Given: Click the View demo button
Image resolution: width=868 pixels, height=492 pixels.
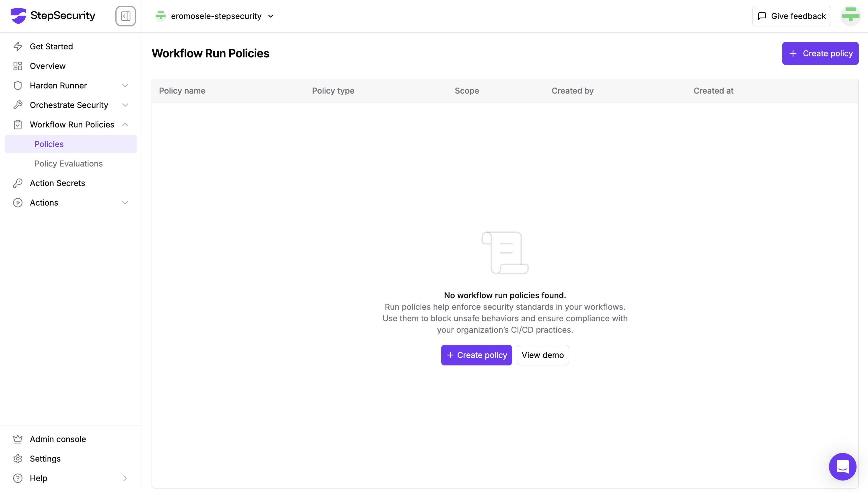Looking at the screenshot, I should point(542,355).
